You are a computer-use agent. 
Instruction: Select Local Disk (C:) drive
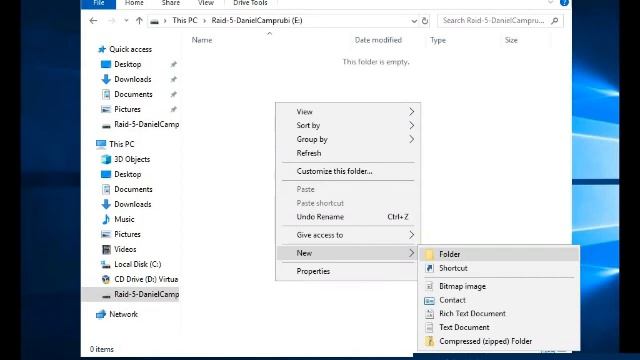click(138, 264)
